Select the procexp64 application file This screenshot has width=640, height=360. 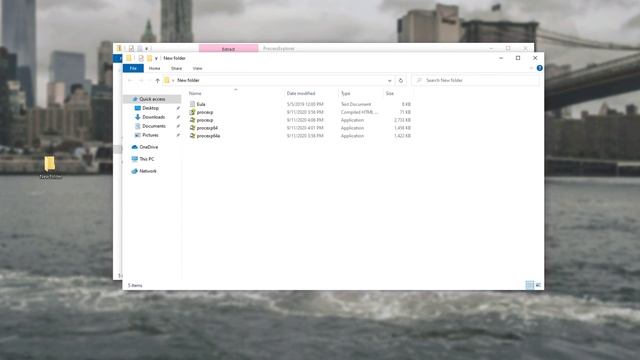(207, 128)
